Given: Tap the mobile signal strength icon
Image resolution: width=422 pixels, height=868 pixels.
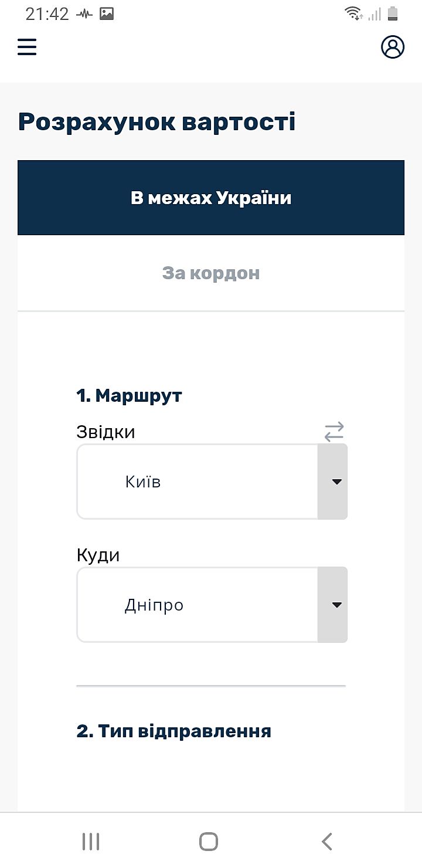Looking at the screenshot, I should [375, 13].
